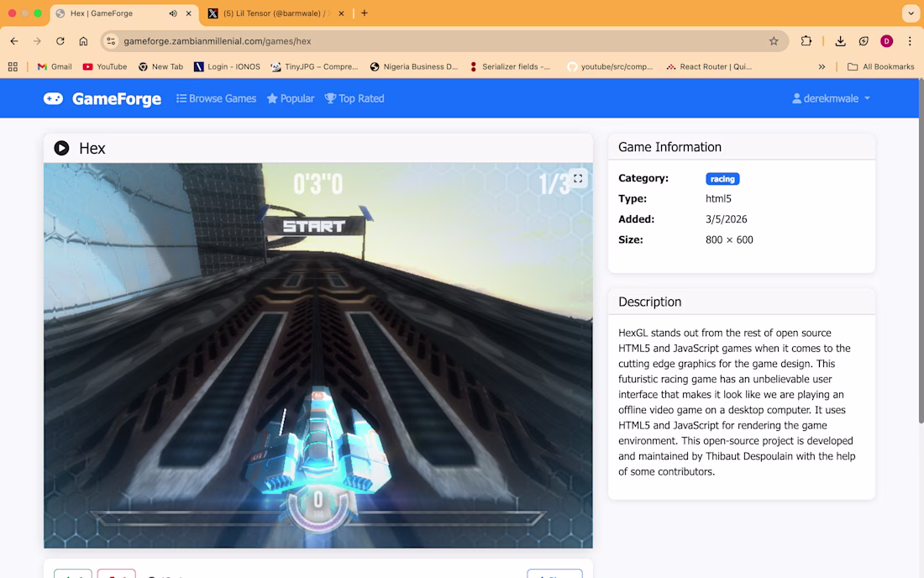Open the Serializer fields bookmark
This screenshot has height=578, width=924.
click(510, 66)
